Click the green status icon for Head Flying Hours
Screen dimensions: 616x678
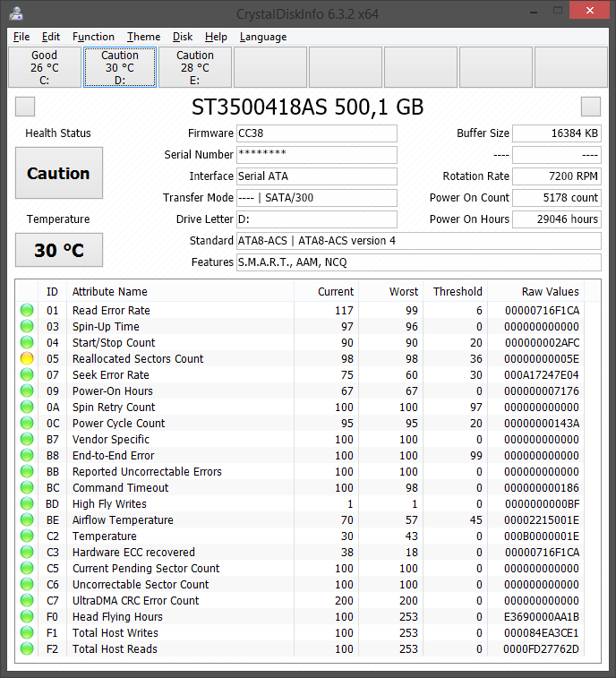(x=27, y=616)
